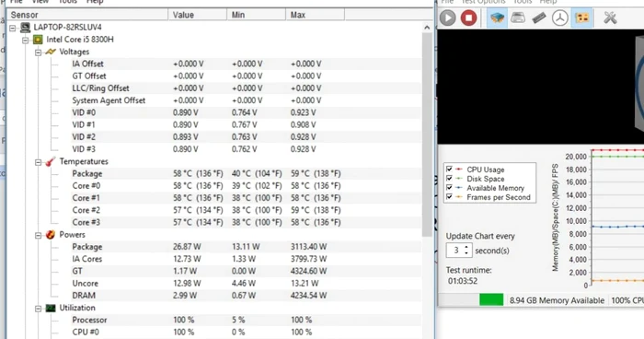Screen dimensions: 644x339
Task: Click the Powers flame icon
Action: point(51,235)
